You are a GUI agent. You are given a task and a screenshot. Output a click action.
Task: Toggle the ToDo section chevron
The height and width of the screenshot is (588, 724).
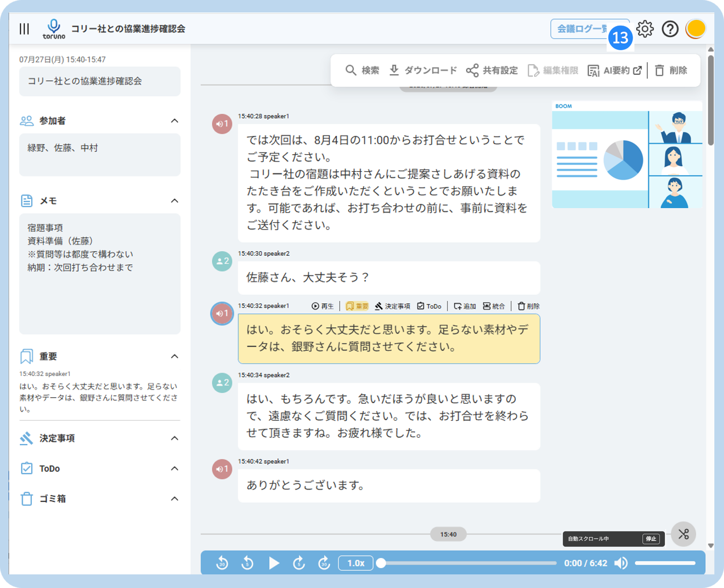pyautogui.click(x=175, y=468)
